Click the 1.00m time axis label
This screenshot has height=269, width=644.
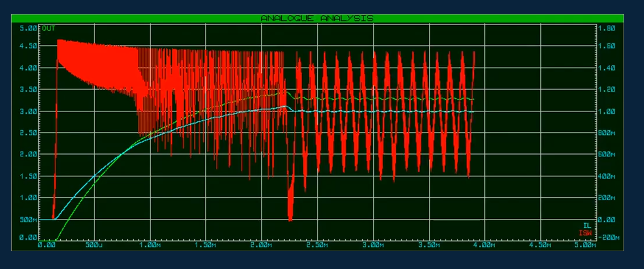click(150, 245)
